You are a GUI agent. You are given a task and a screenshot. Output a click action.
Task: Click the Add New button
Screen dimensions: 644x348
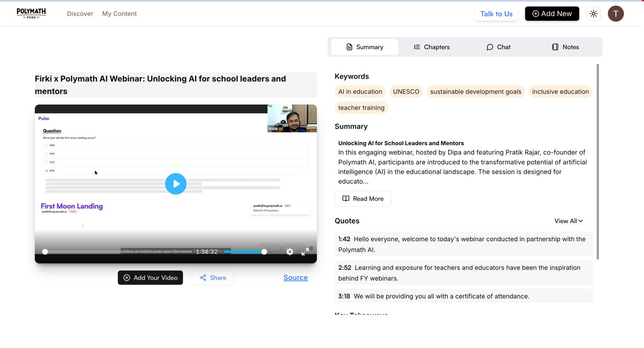[552, 14]
